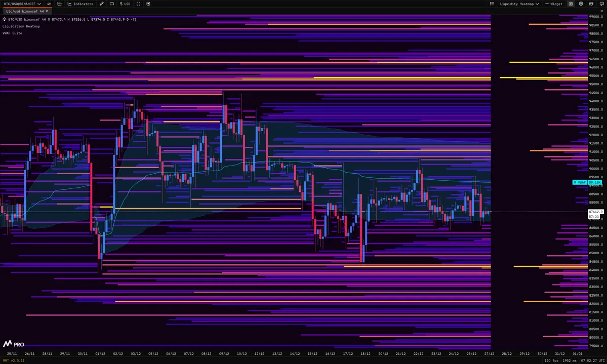Viewport: 607px width, 364px height.
Task: Change the 4H timeframe selector
Action: pyautogui.click(x=49, y=4)
